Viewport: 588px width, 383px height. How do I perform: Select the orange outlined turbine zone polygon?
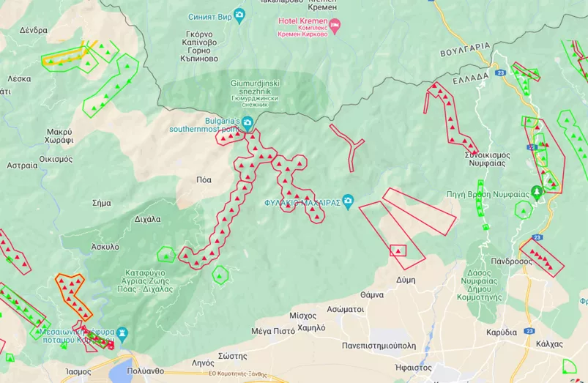(x=73, y=297)
